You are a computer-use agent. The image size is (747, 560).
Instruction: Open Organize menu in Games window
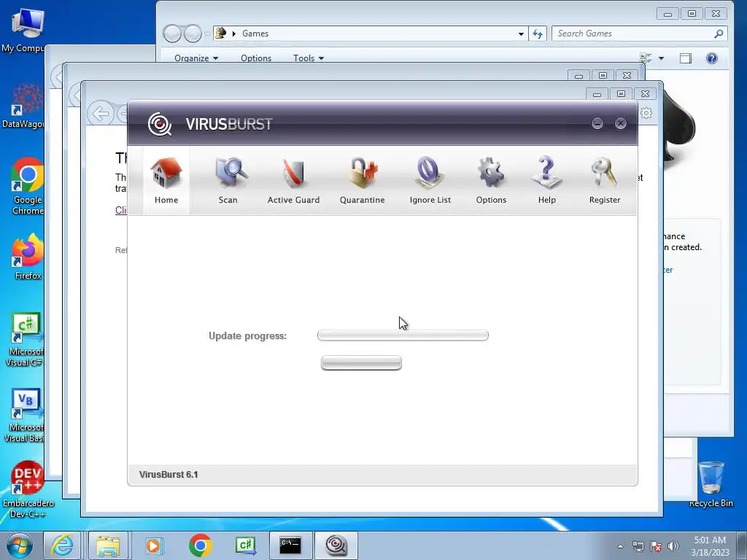[196, 58]
